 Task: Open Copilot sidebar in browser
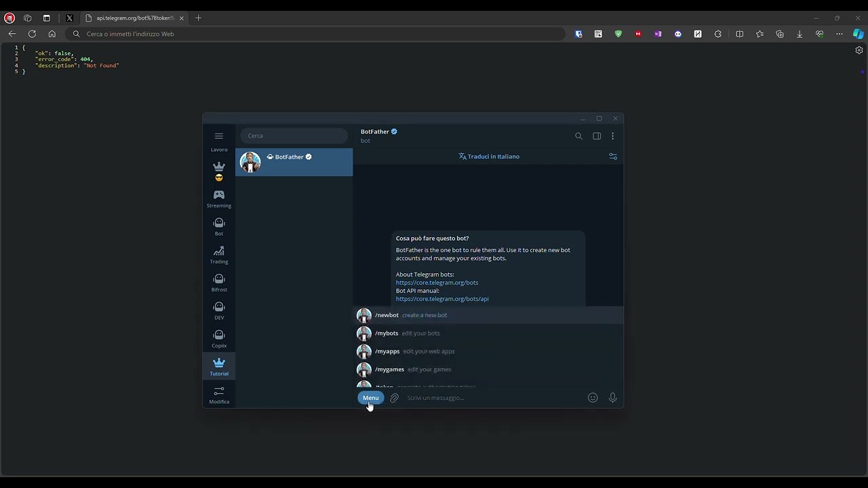tap(859, 34)
